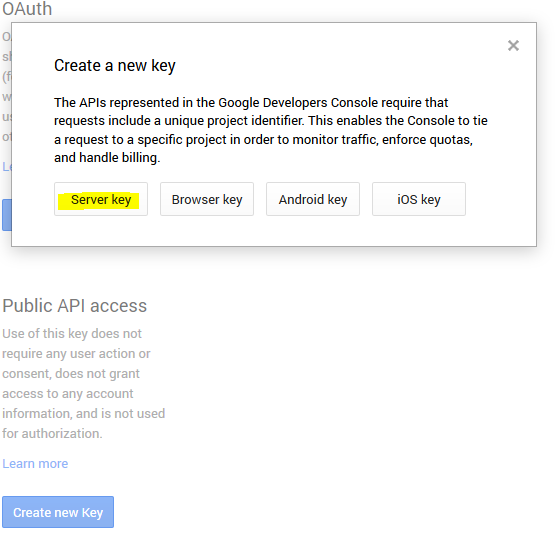Close the Create a new key dialog
This screenshot has height=550, width=560.
(513, 45)
